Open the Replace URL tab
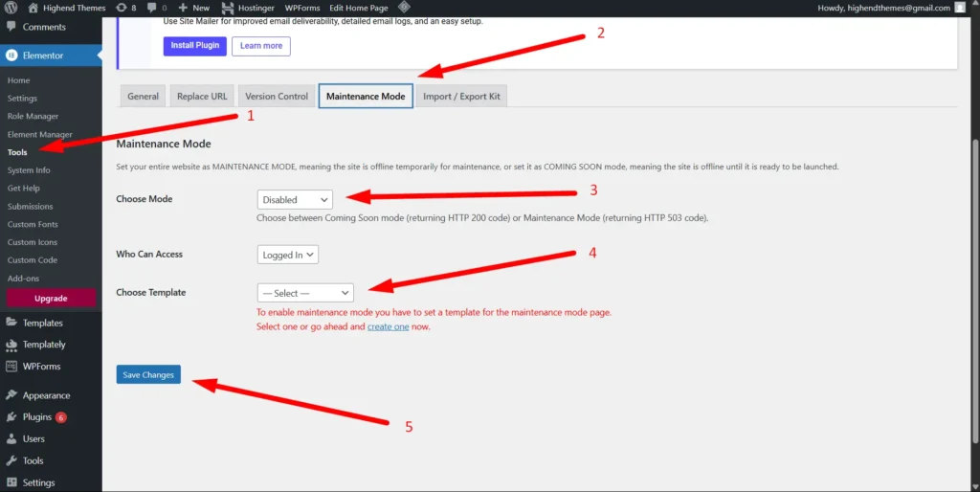This screenshot has height=492, width=980. click(202, 97)
